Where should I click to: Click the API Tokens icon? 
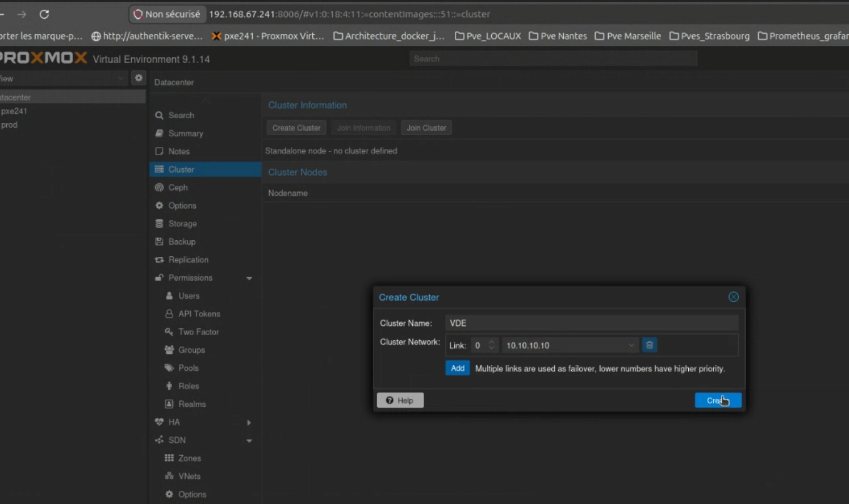click(x=169, y=314)
